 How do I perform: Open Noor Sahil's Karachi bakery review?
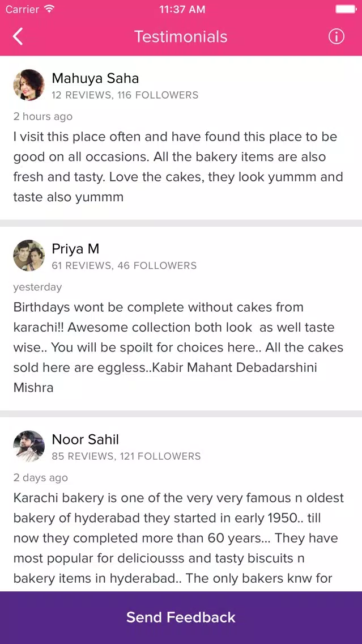[x=179, y=538]
